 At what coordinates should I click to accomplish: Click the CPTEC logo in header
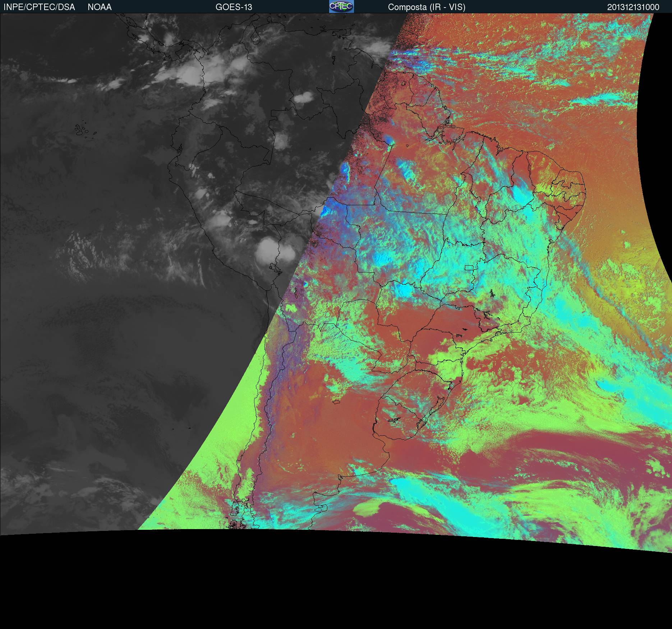click(341, 6)
